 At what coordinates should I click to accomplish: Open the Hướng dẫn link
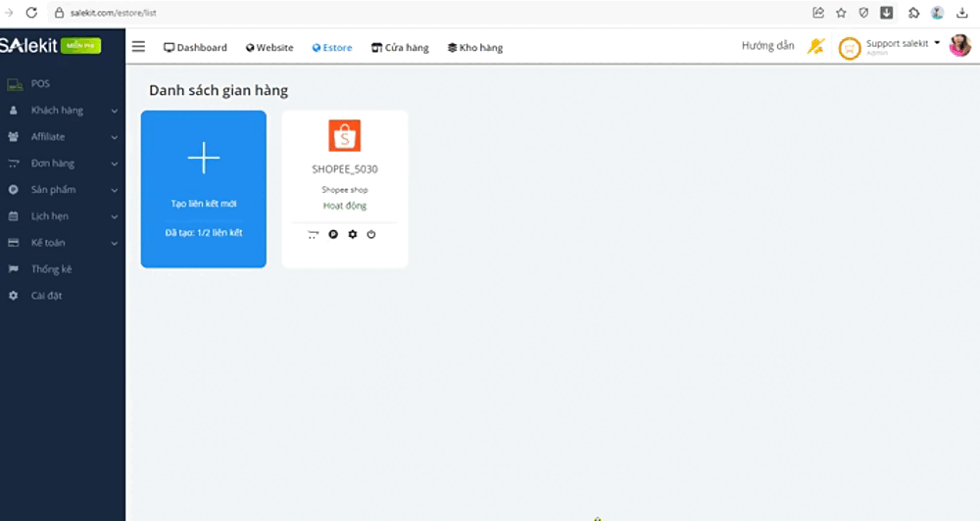pos(767,46)
